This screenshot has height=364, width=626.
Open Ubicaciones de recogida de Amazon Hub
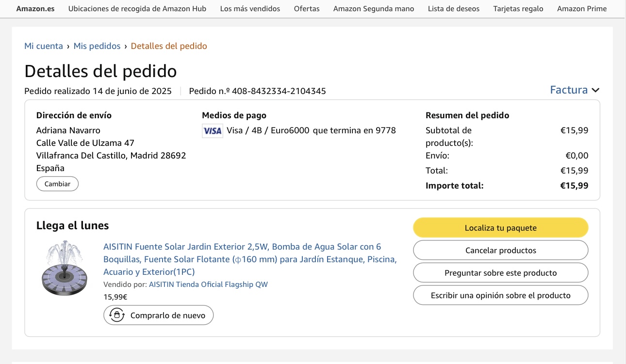pos(137,9)
